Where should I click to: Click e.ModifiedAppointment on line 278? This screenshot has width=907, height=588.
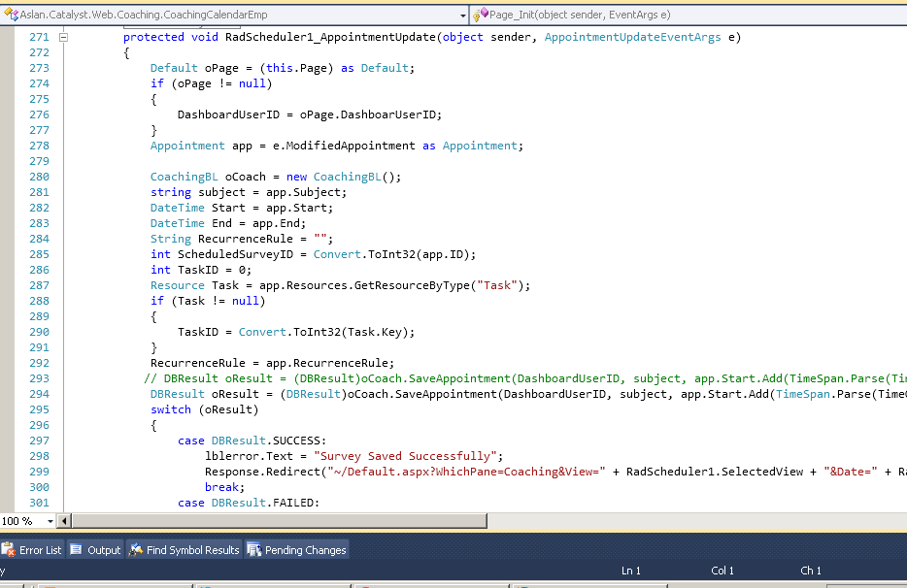click(x=344, y=146)
